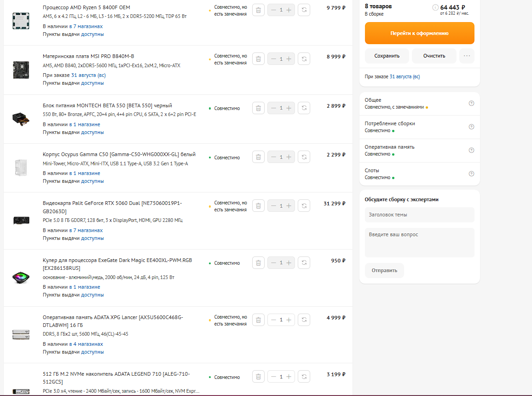Show the 7 stores stocking Ryzen 5 8400F
532x396 pixels.
click(x=86, y=26)
